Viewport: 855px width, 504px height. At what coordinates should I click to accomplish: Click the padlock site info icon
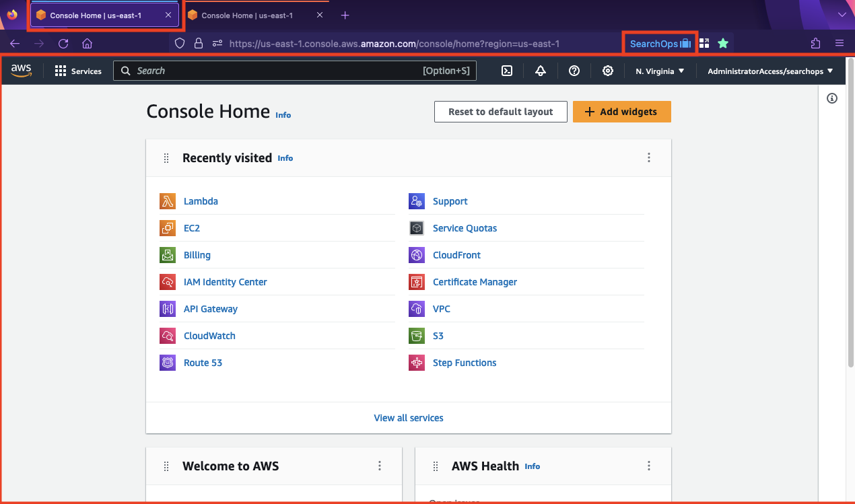[198, 44]
